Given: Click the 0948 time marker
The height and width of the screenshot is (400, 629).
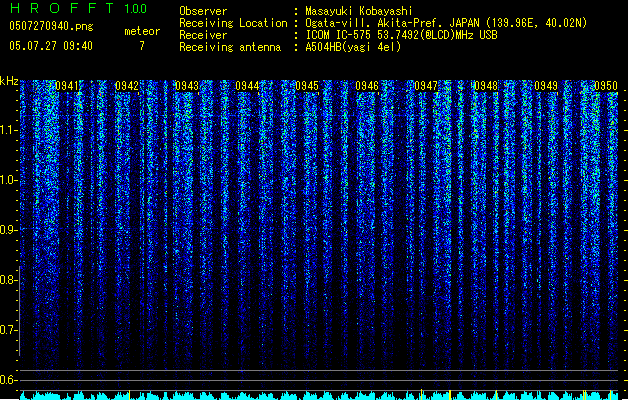Looking at the screenshot, I should pyautogui.click(x=486, y=86).
